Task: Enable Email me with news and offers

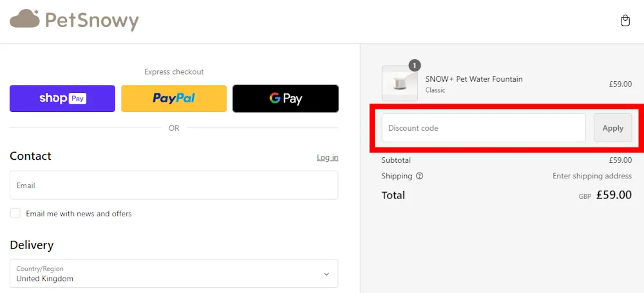Action: (x=15, y=213)
